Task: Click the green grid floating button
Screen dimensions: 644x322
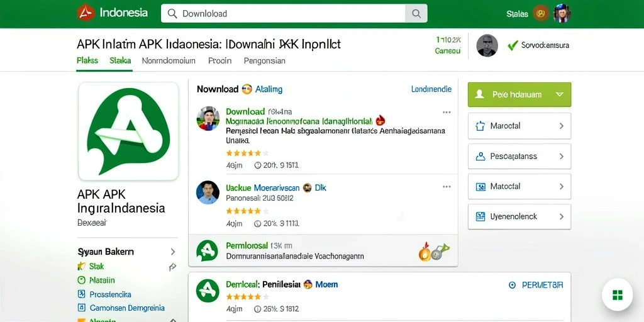Action: pos(618,295)
